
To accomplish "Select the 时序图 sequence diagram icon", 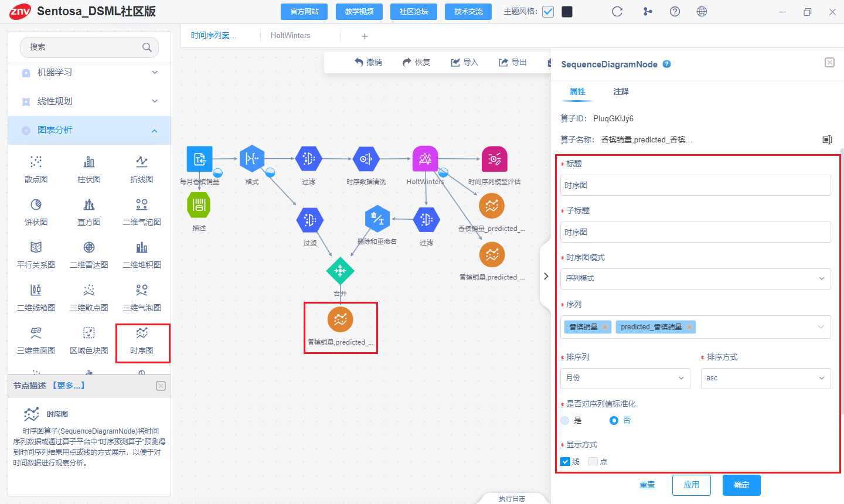I will coord(142,333).
